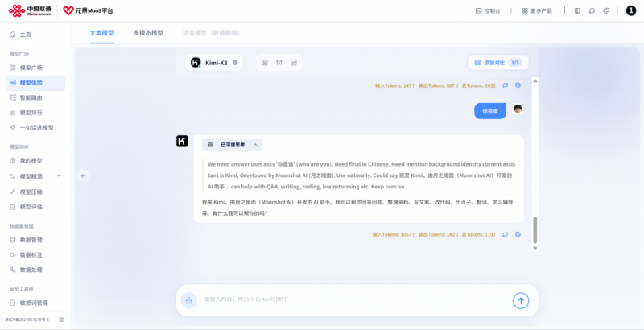Open 控制台 console in top bar

488,11
